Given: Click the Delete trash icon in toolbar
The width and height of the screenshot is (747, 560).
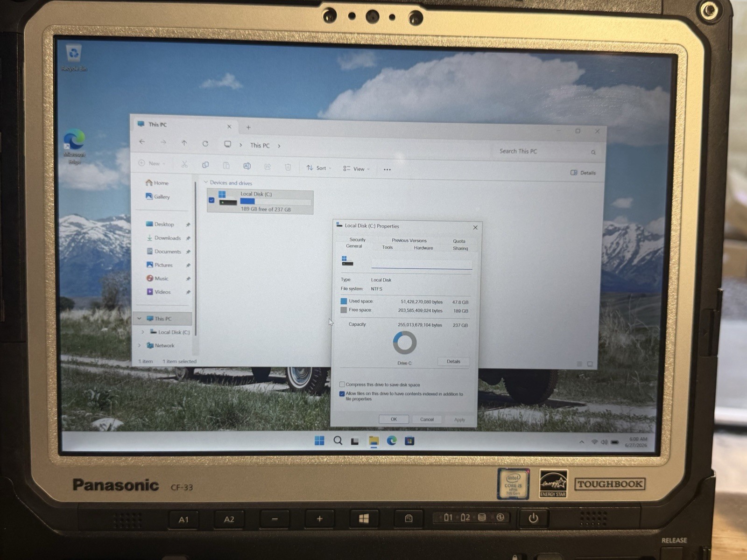Looking at the screenshot, I should [288, 167].
